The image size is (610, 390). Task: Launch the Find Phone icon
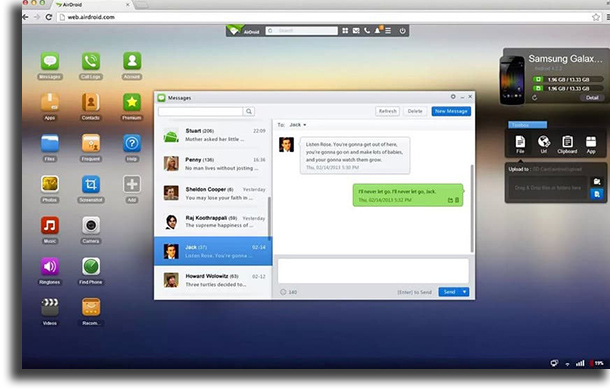[91, 267]
